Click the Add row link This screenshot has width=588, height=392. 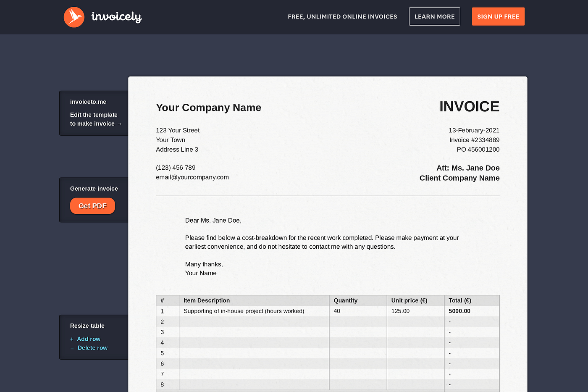pos(89,339)
